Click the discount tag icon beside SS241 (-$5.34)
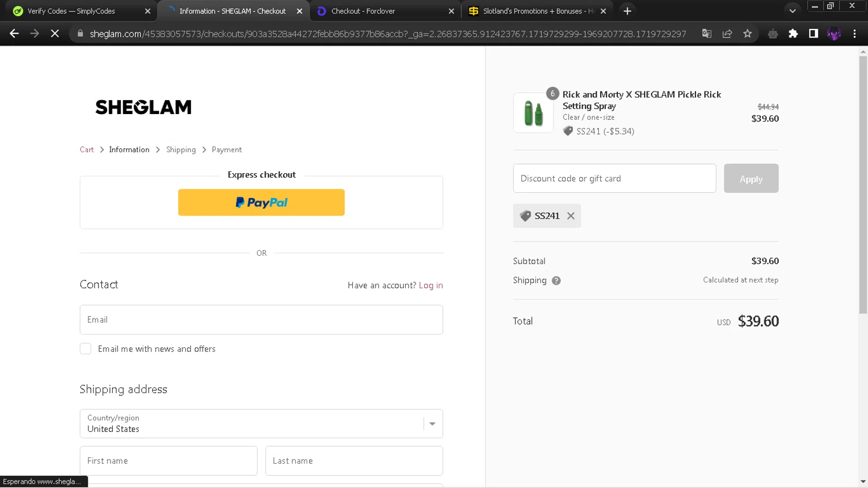The width and height of the screenshot is (868, 488). 568,131
